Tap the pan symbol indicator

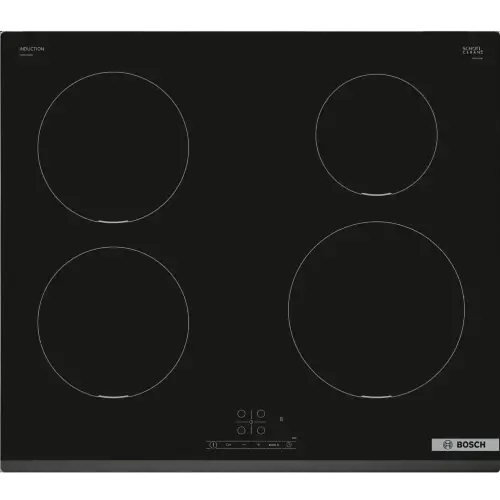point(281,419)
